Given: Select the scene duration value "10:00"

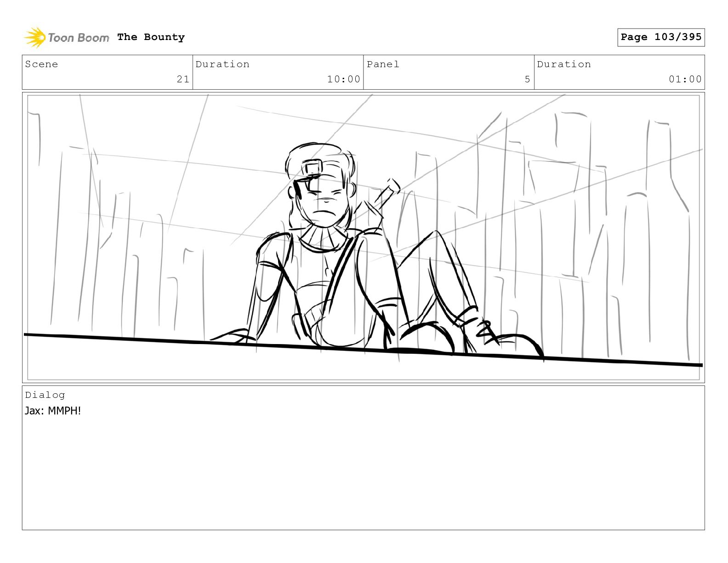Looking at the screenshot, I should 343,79.
